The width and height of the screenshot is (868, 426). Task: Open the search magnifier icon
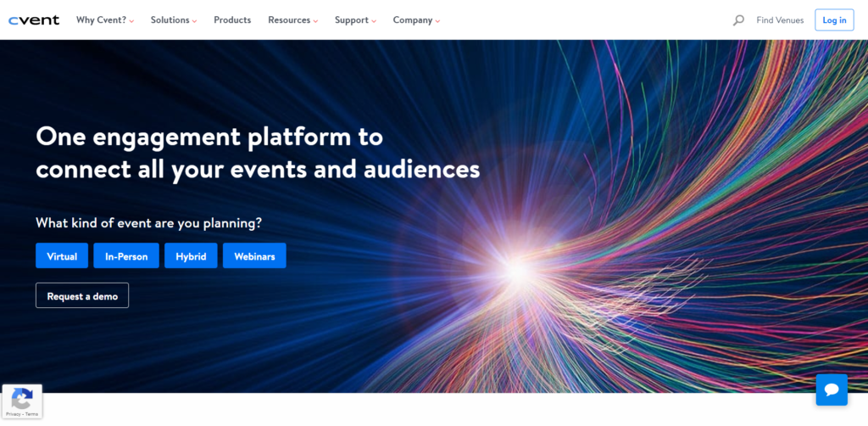point(738,20)
